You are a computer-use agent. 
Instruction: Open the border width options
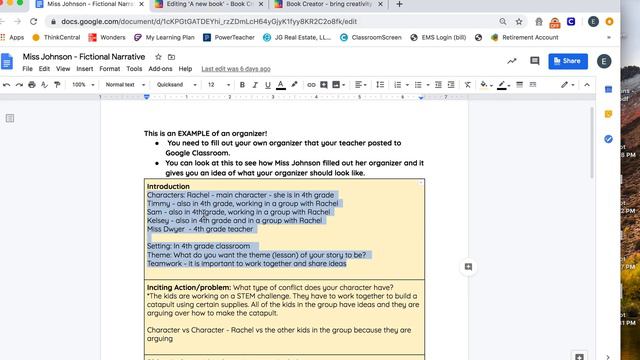coord(520,85)
